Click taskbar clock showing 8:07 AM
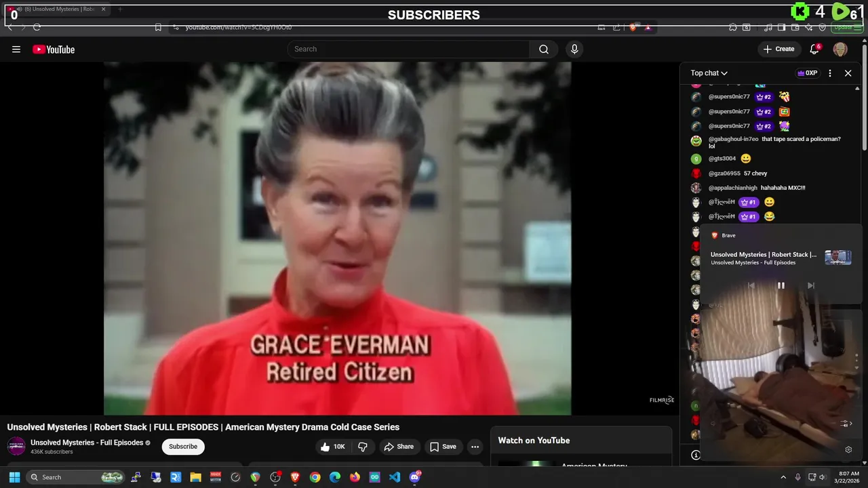 point(848,477)
